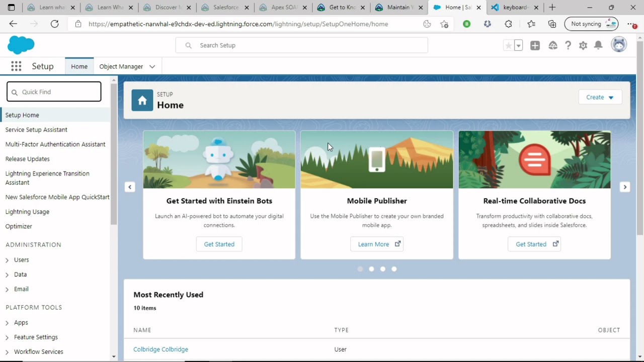This screenshot has width=644, height=362.
Task: Click the Salesforce cloud logo
Action: click(21, 45)
